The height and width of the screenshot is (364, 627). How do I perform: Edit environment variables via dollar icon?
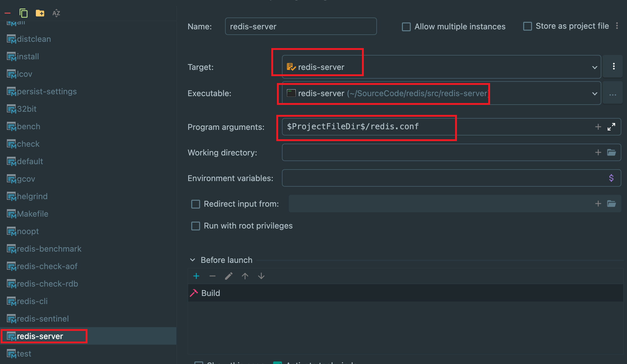611,178
